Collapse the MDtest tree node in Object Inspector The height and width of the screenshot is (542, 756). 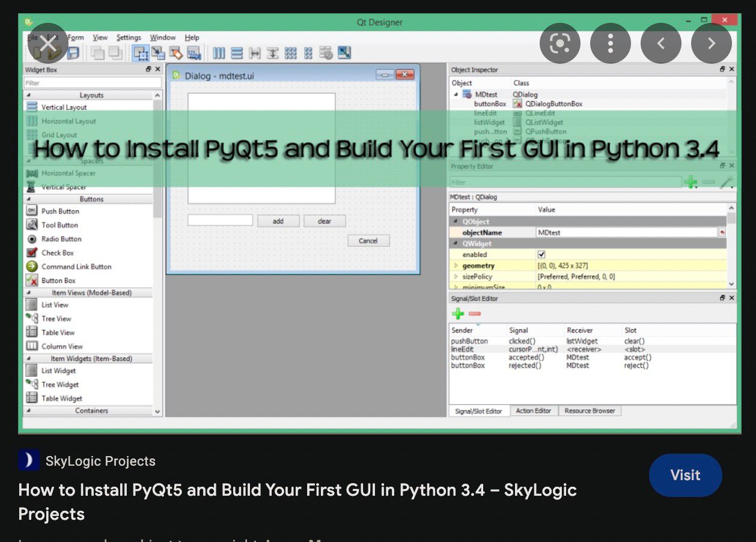pyautogui.click(x=456, y=94)
